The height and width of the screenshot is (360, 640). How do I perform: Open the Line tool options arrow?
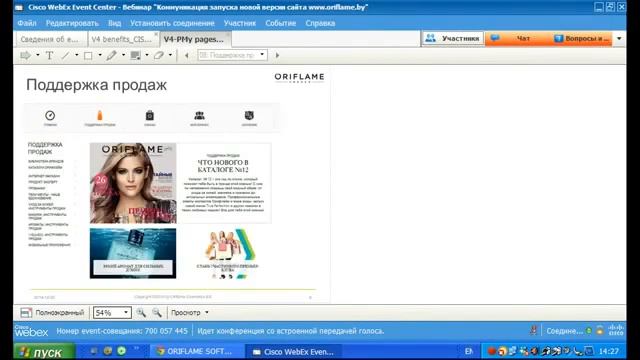point(76,55)
